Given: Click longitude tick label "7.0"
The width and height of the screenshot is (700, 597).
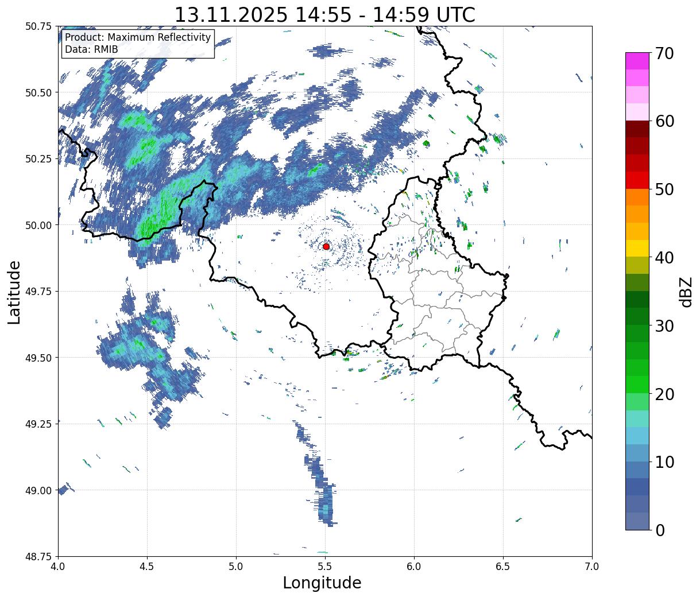Looking at the screenshot, I should click(x=592, y=567).
